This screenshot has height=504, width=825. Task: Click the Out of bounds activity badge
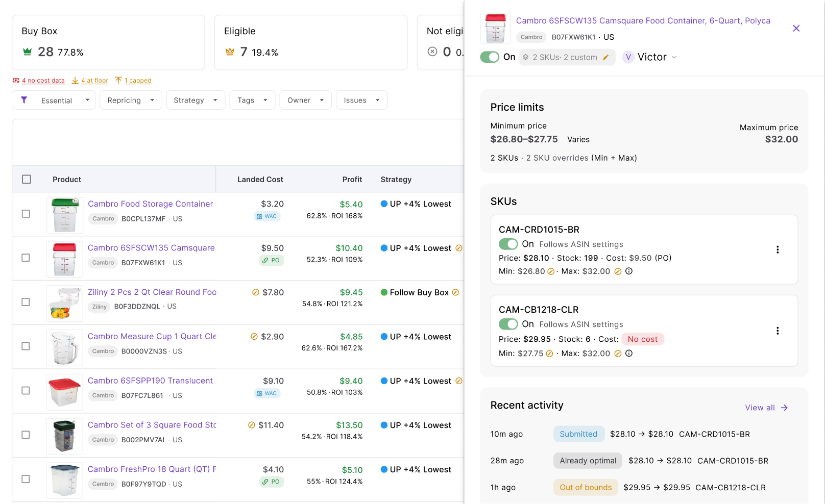(x=586, y=488)
